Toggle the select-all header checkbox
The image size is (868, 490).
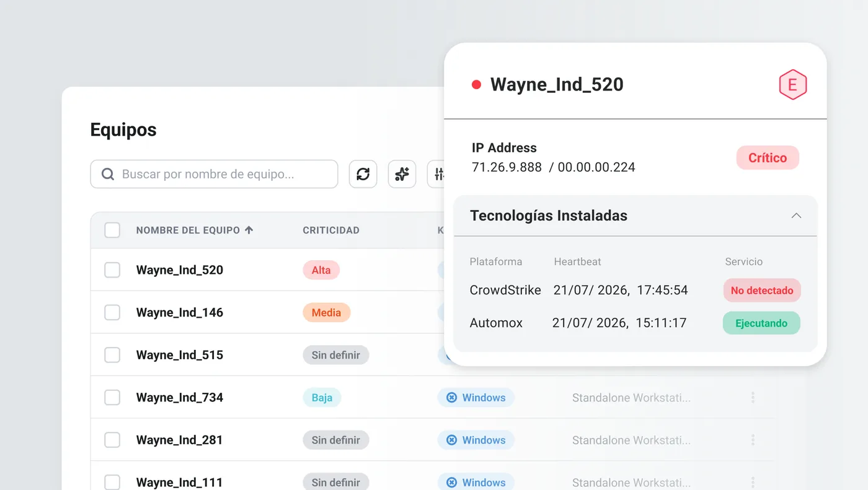tap(112, 230)
